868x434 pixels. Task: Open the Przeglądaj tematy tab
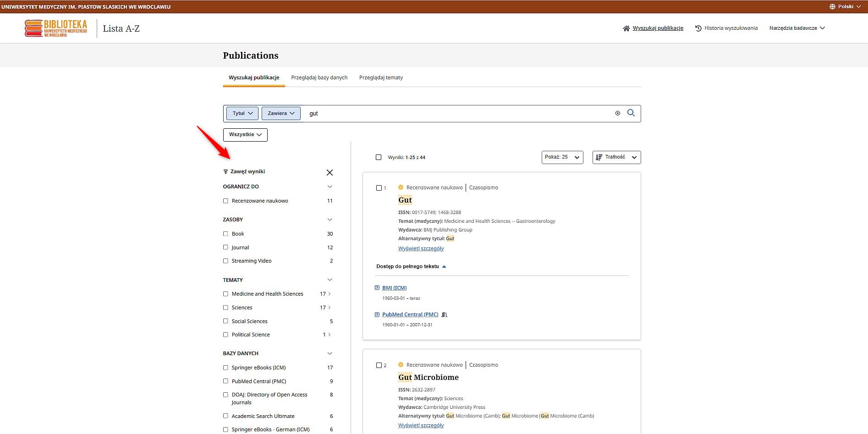point(381,77)
